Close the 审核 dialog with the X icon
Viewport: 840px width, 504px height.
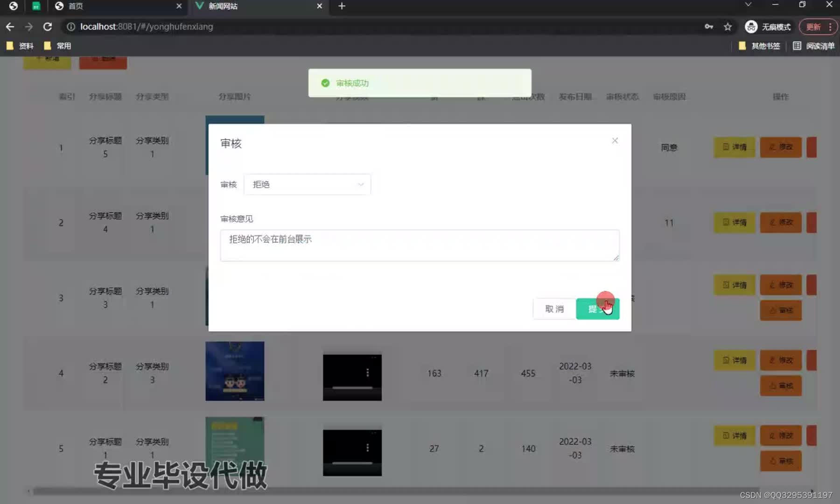click(615, 140)
